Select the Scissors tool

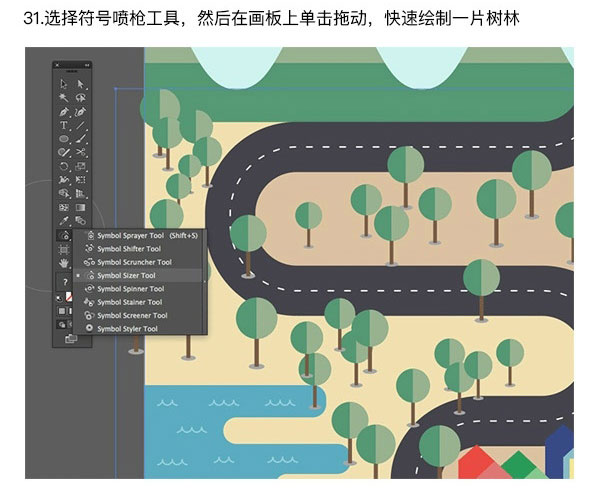80,152
